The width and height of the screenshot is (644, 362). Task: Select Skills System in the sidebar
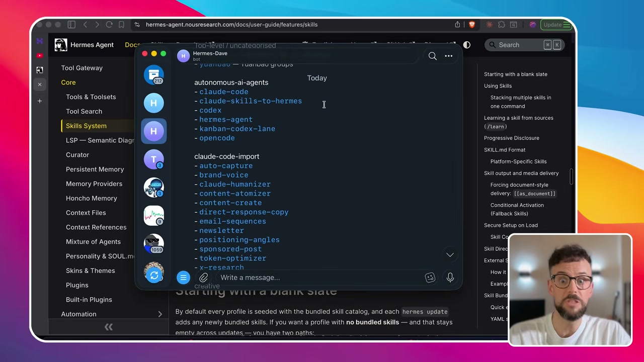86,126
